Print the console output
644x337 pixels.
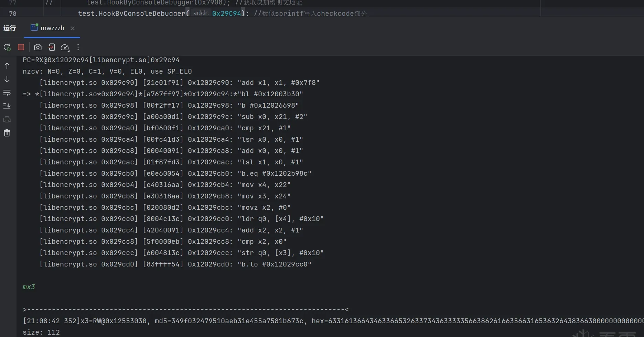7,119
